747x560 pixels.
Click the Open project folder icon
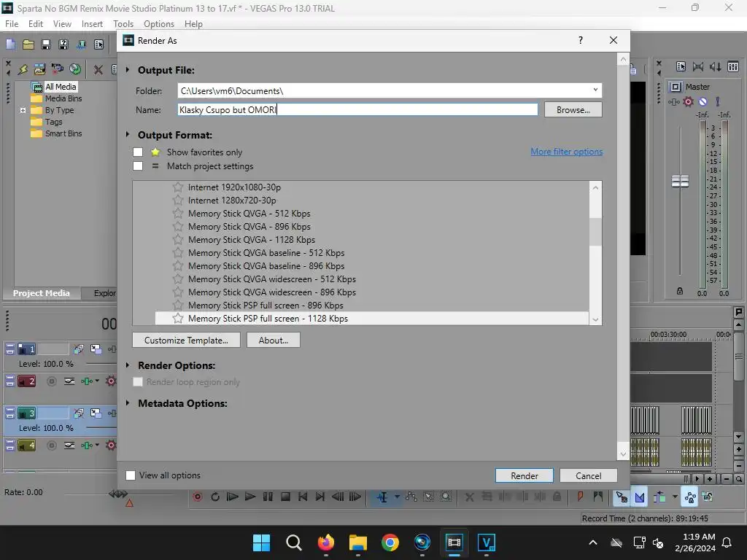point(28,44)
